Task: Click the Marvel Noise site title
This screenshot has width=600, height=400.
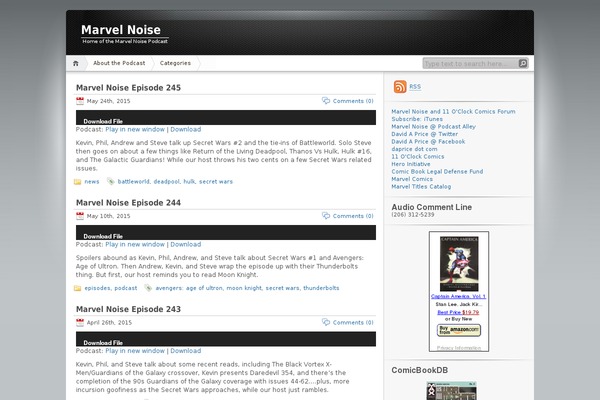Action: coord(121,30)
